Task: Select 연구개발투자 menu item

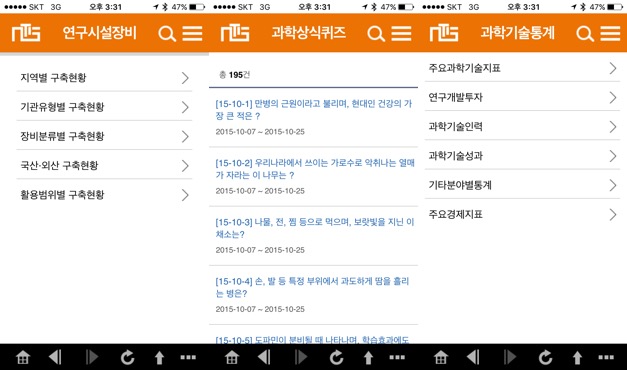Action: (x=522, y=97)
